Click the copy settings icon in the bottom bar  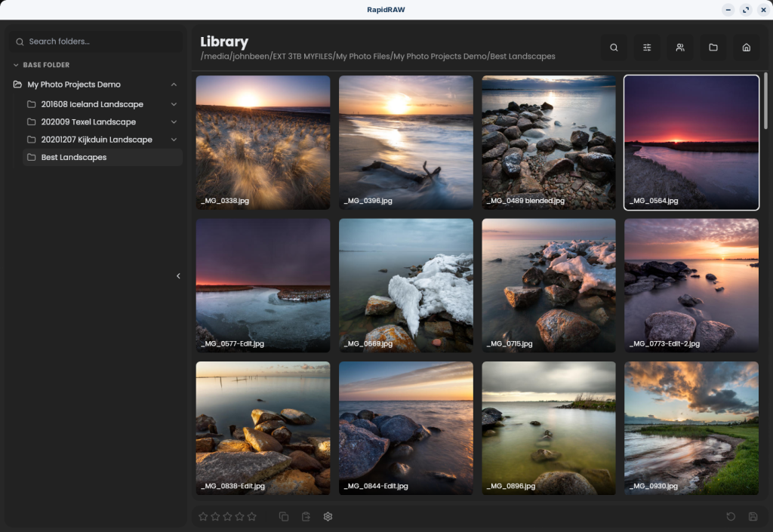tap(284, 517)
